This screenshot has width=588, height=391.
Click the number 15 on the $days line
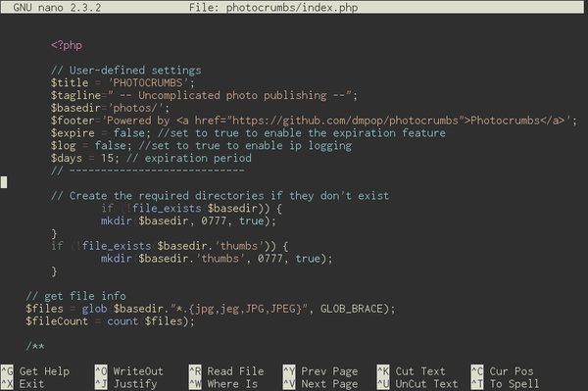click(107, 158)
